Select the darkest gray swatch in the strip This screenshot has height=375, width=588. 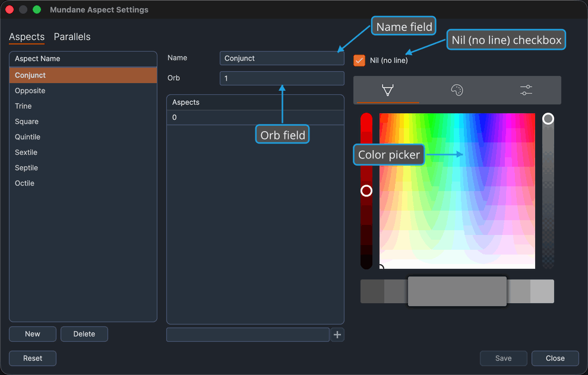tap(372, 291)
